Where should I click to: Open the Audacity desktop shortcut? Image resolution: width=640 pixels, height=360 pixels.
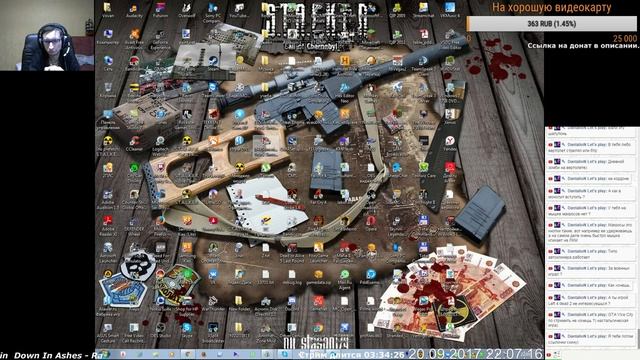[134, 11]
